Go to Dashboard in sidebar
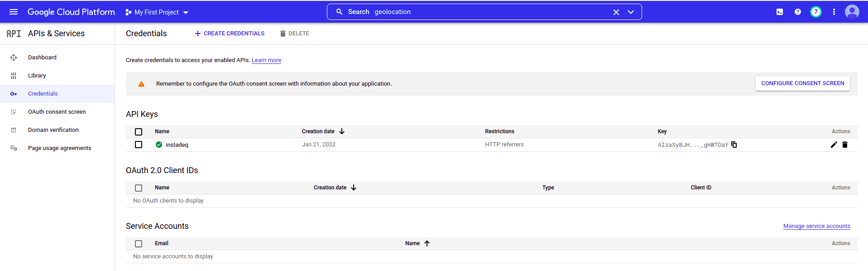 coord(42,58)
